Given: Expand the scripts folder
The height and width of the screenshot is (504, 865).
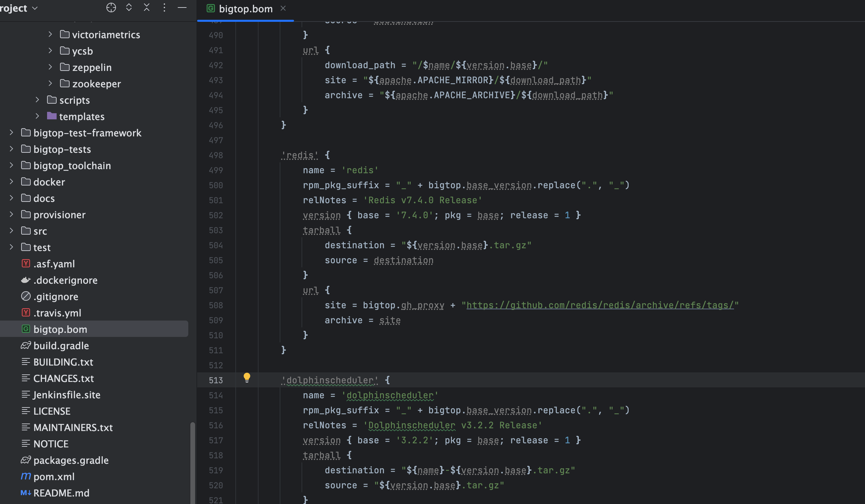Looking at the screenshot, I should 38,100.
